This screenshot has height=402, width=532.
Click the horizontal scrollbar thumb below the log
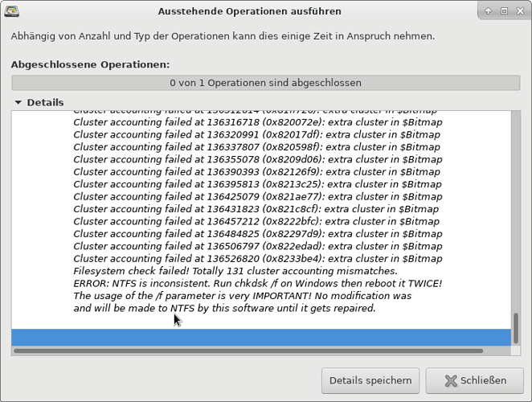tap(248, 351)
